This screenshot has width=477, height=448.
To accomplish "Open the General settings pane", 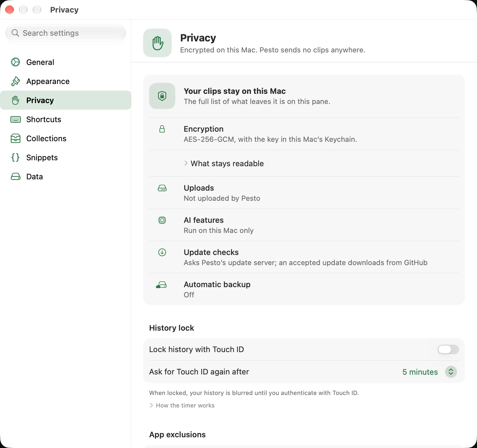I will coord(66,62).
